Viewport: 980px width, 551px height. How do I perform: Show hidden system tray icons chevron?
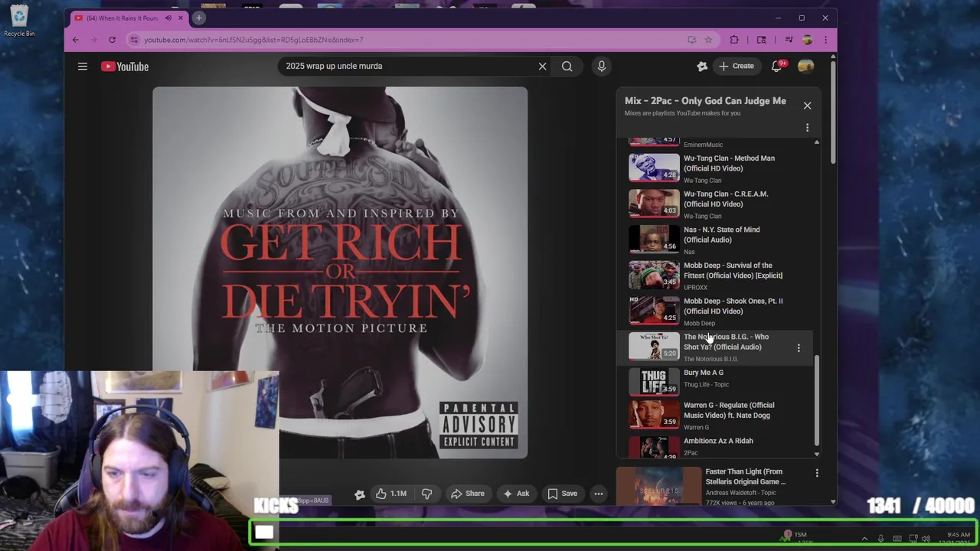coord(864,539)
